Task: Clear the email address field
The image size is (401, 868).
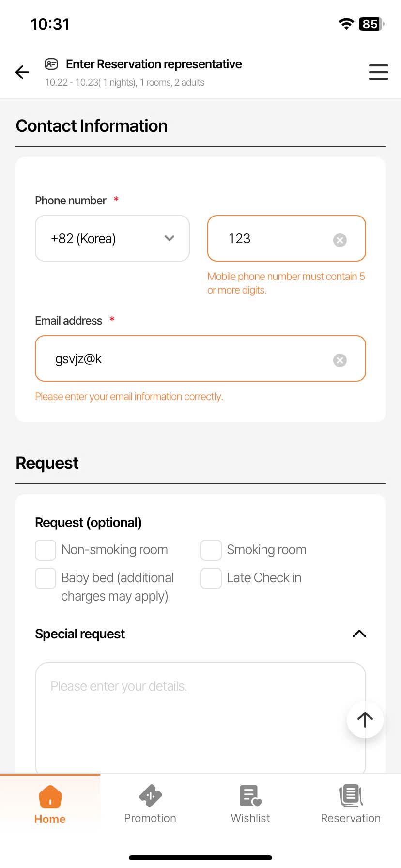Action: pyautogui.click(x=340, y=360)
